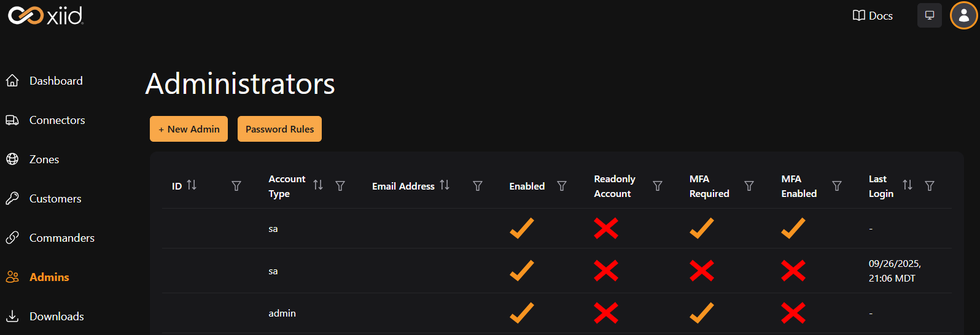The height and width of the screenshot is (335, 980).
Task: Click the Commanders link icon
Action: (x=12, y=238)
